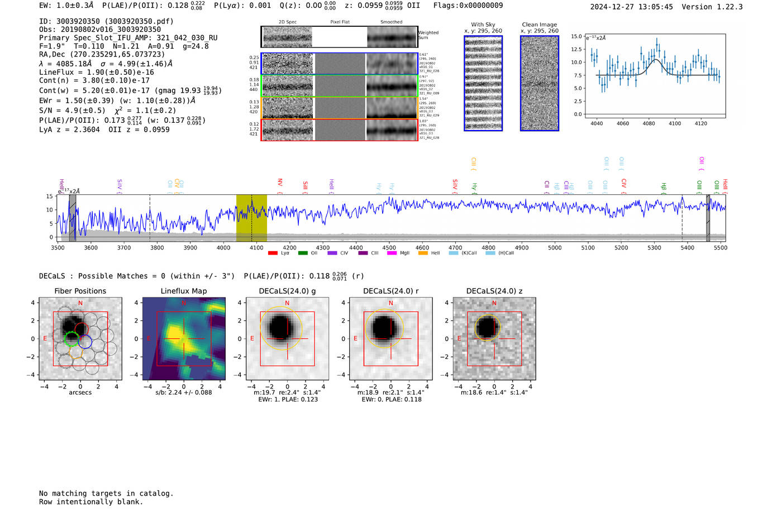Click the green-bordered Pixel Flat panel
Viewport: 782px width, 532px height.
[340, 86]
